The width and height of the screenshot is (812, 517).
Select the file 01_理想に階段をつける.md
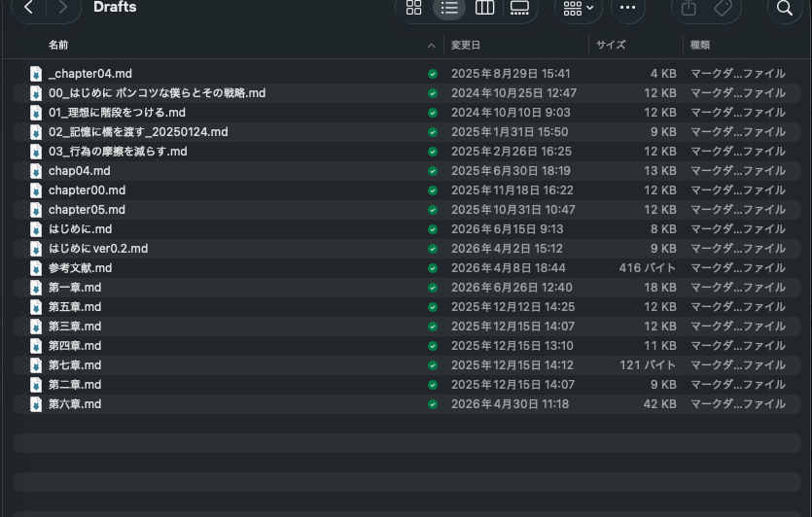(117, 113)
